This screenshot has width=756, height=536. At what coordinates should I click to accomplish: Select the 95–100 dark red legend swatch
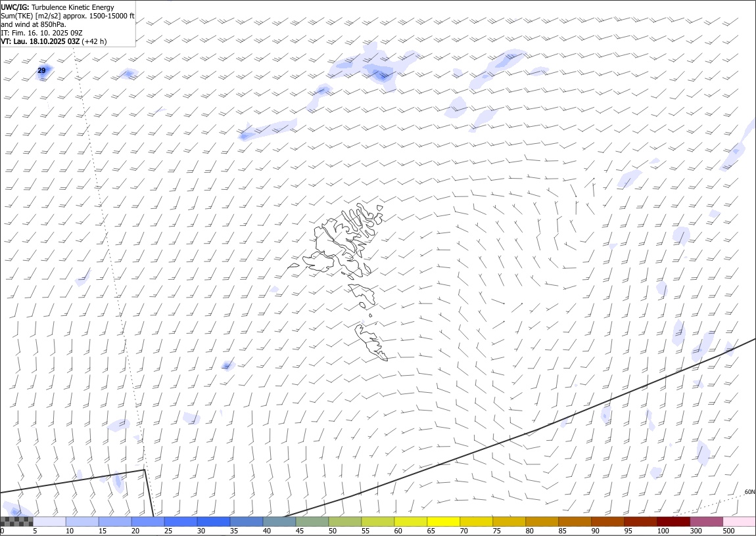[x=640, y=522]
